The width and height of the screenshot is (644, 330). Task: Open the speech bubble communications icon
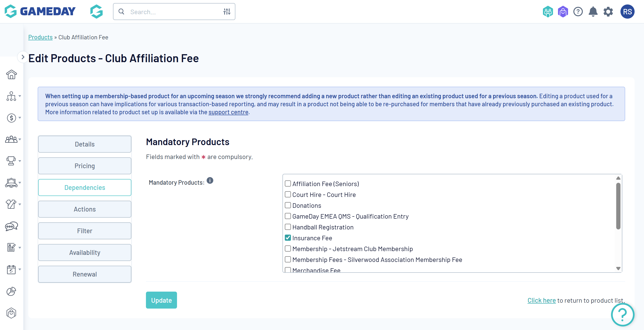(x=11, y=226)
